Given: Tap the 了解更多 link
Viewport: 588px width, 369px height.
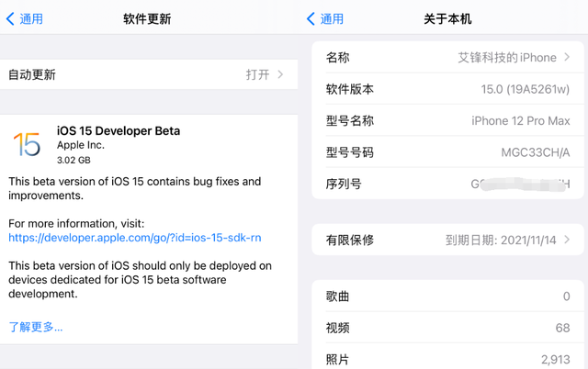Looking at the screenshot, I should [36, 326].
